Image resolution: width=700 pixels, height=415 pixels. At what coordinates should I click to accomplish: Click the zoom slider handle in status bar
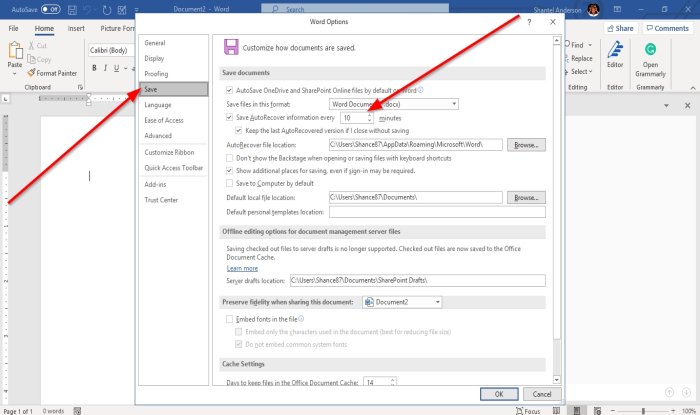point(643,411)
